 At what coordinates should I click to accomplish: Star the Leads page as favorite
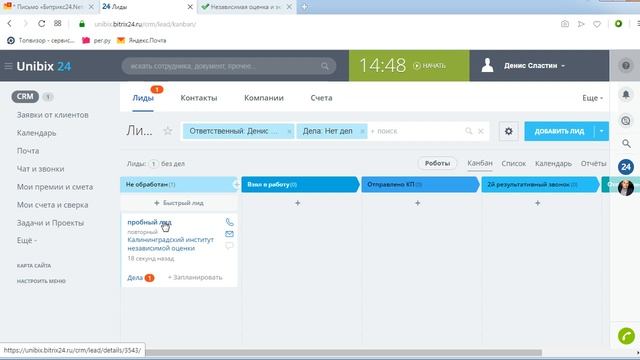coord(168,131)
